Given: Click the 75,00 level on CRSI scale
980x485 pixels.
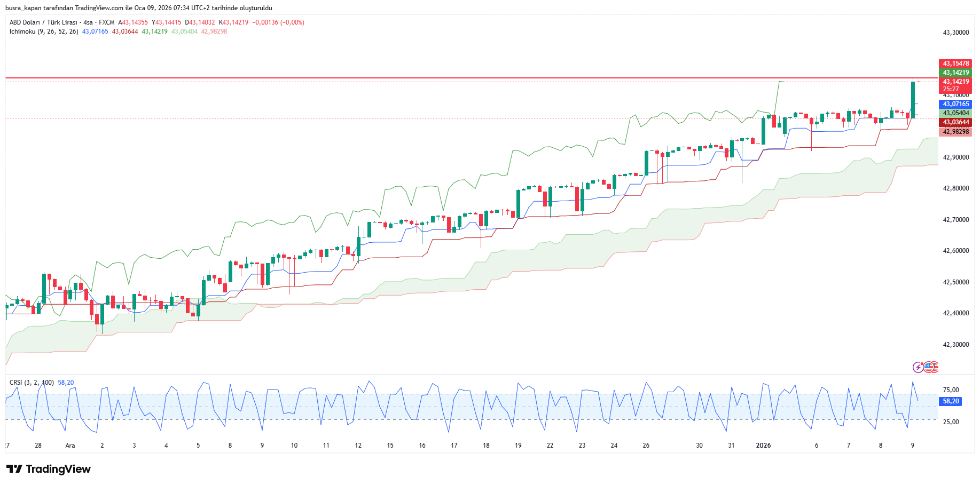Looking at the screenshot, I should [951, 390].
